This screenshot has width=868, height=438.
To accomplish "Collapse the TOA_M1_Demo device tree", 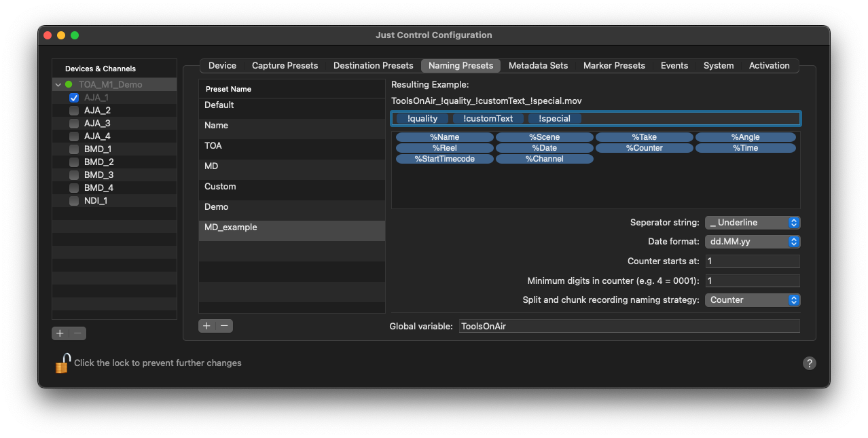I will pyautogui.click(x=58, y=85).
